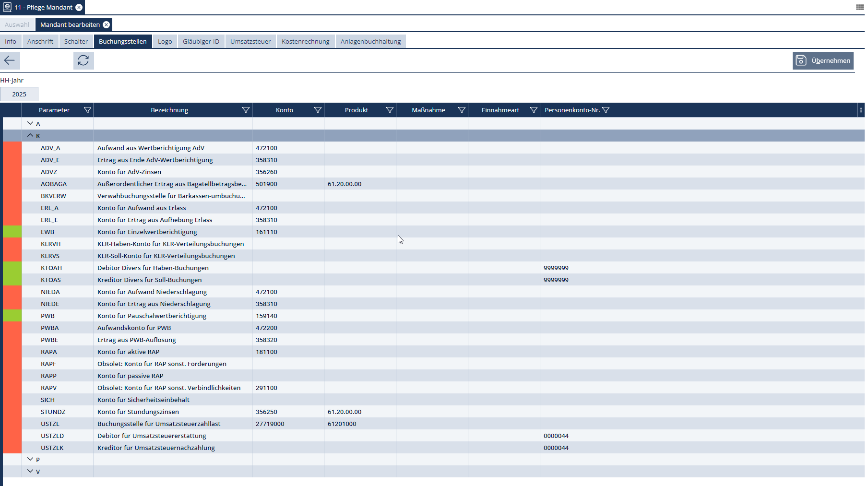
Task: Open filter for Einnahmeart column
Action: tap(534, 110)
